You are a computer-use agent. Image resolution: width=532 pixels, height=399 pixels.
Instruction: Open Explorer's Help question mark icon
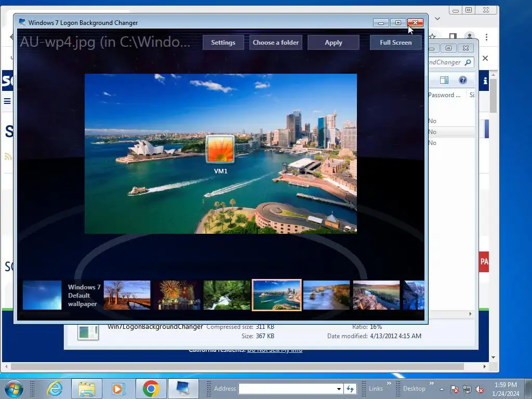(463, 80)
